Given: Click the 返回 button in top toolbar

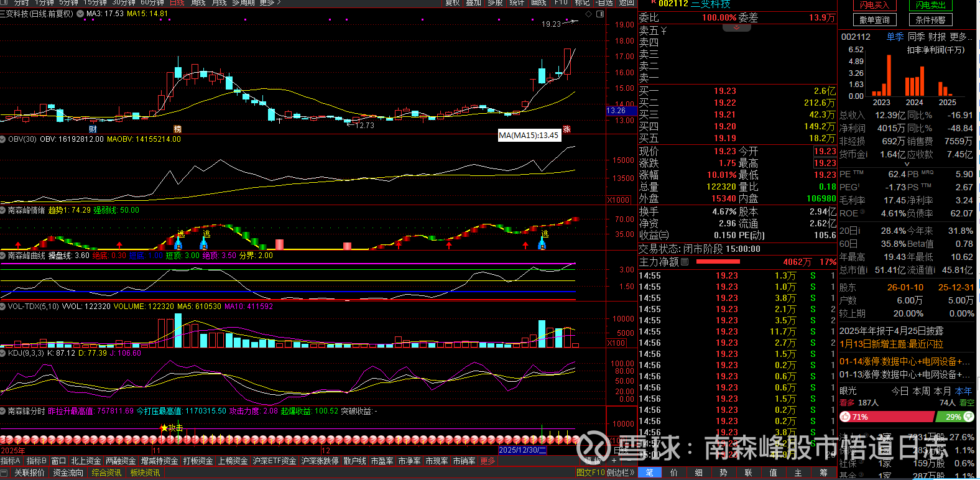Looking at the screenshot, I should point(626,3).
